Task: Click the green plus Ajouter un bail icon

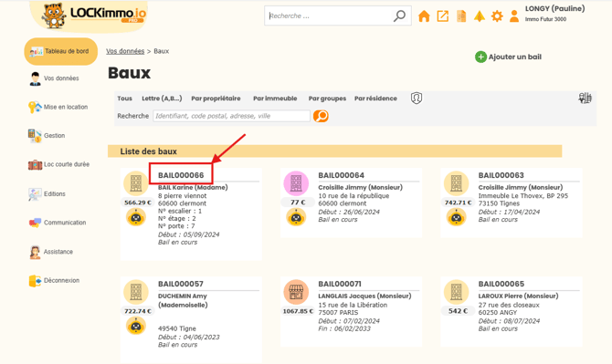Action: pyautogui.click(x=480, y=57)
